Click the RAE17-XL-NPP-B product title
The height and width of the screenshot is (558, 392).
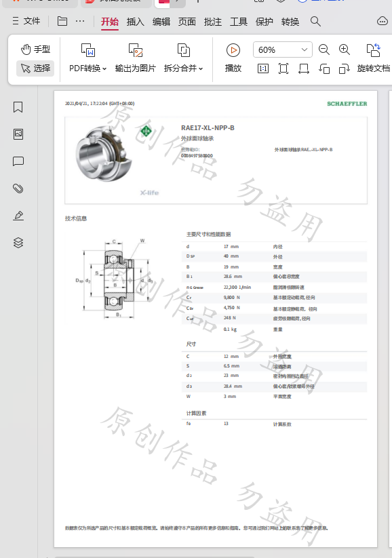pos(208,127)
